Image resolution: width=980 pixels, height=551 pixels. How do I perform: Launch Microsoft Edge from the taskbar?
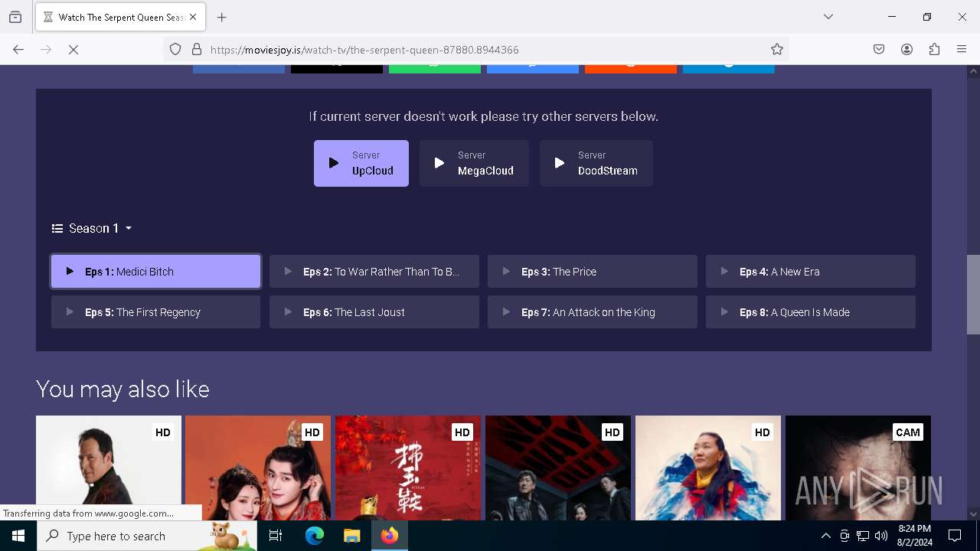coord(315,536)
